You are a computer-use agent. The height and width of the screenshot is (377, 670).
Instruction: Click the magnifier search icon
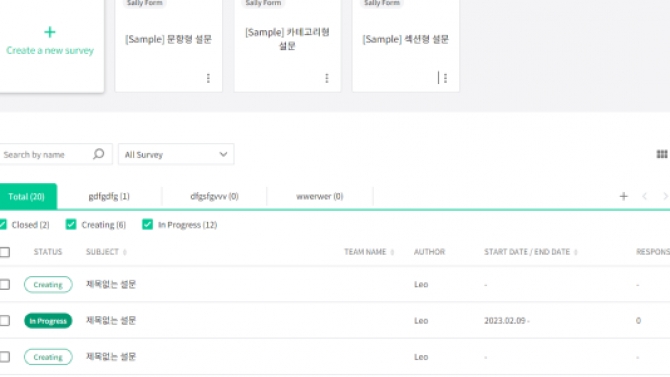coord(99,154)
